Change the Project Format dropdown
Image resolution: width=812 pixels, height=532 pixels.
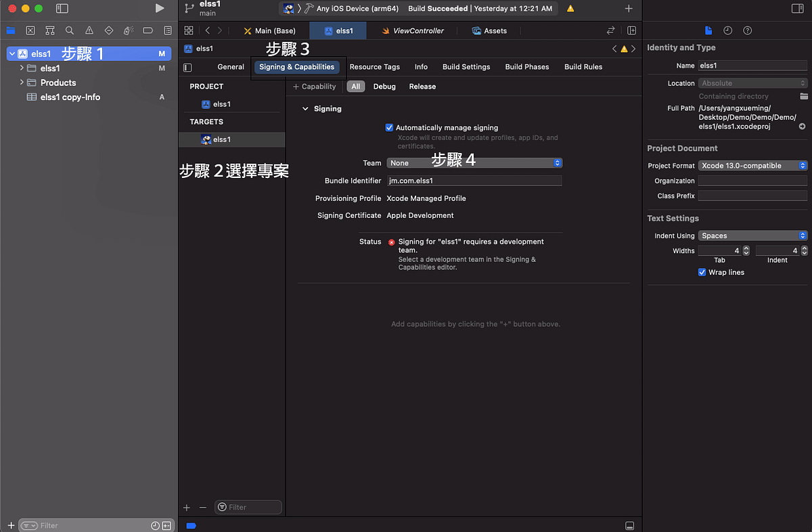[752, 165]
